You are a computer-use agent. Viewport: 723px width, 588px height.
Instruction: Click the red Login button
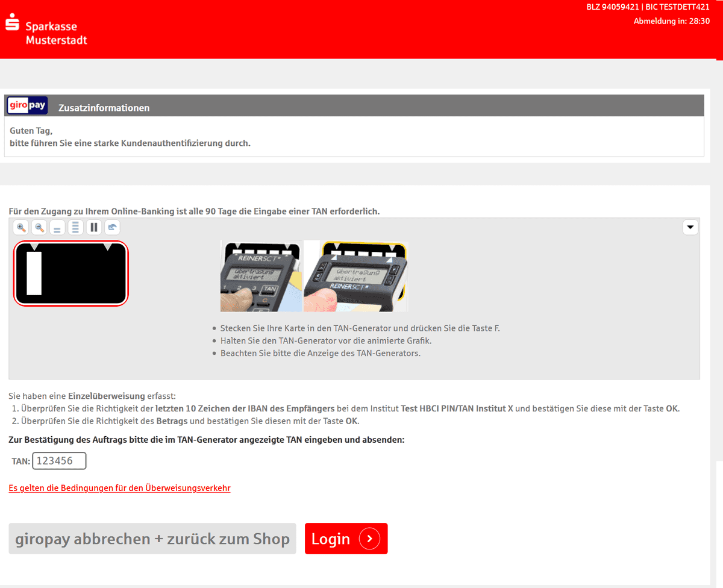pyautogui.click(x=346, y=539)
